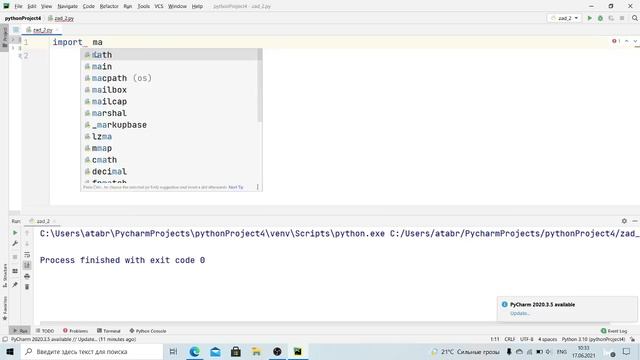This screenshot has width=640, height=360.
Task: Click the Next Tip link in completion popup
Action: [x=236, y=187]
